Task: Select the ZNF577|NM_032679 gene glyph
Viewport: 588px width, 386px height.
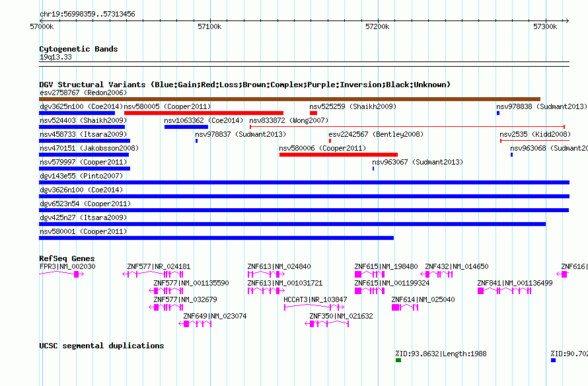Action: coord(166,307)
